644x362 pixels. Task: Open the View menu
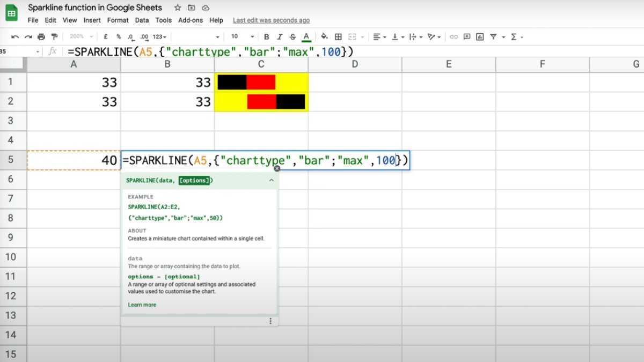[x=70, y=20]
